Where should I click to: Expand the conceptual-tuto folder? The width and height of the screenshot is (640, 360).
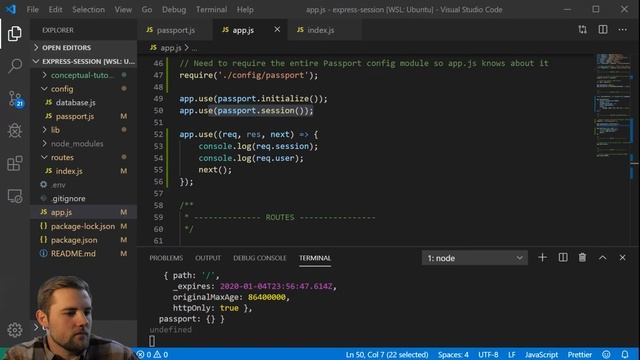(84, 75)
